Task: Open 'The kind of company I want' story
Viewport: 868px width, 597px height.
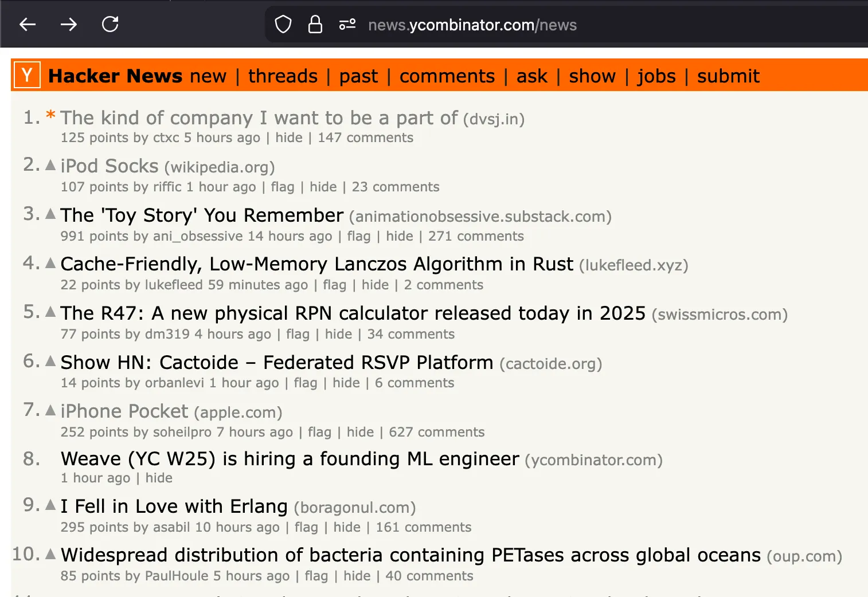Action: click(259, 117)
